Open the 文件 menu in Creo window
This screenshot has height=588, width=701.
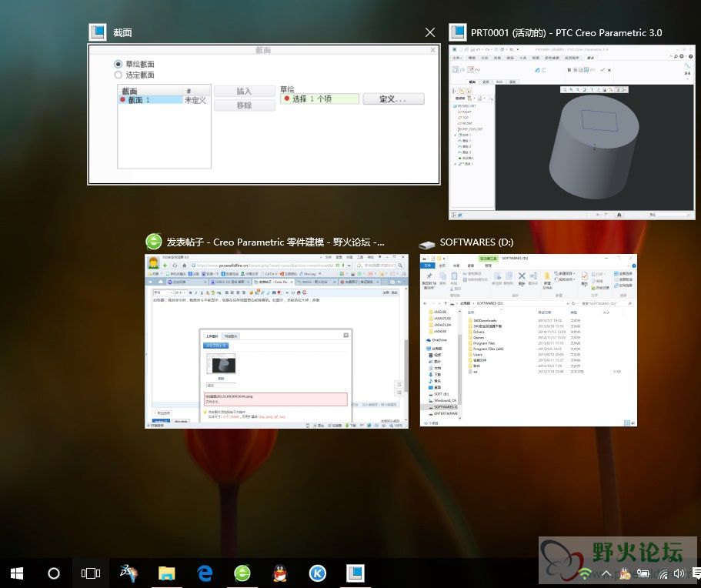click(456, 58)
